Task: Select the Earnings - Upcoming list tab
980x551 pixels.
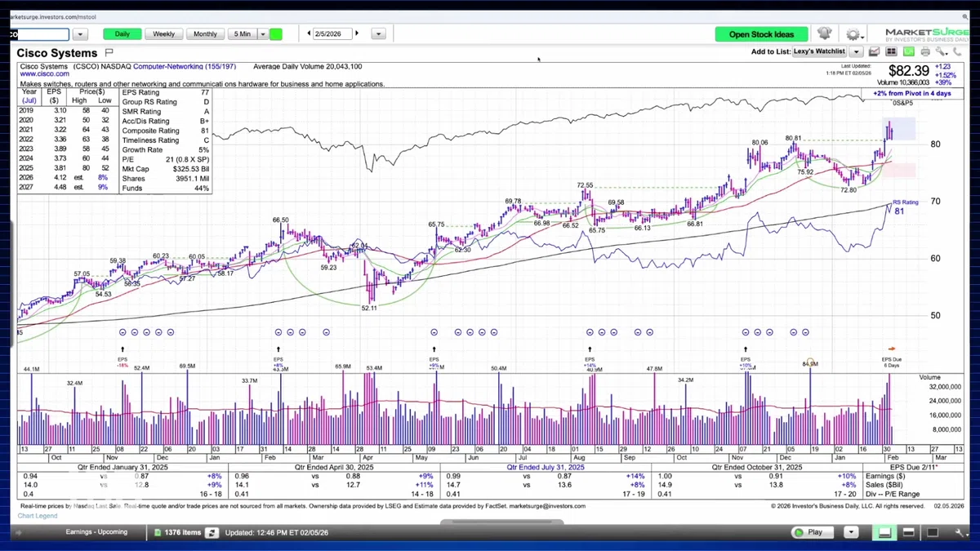Action: click(x=96, y=532)
